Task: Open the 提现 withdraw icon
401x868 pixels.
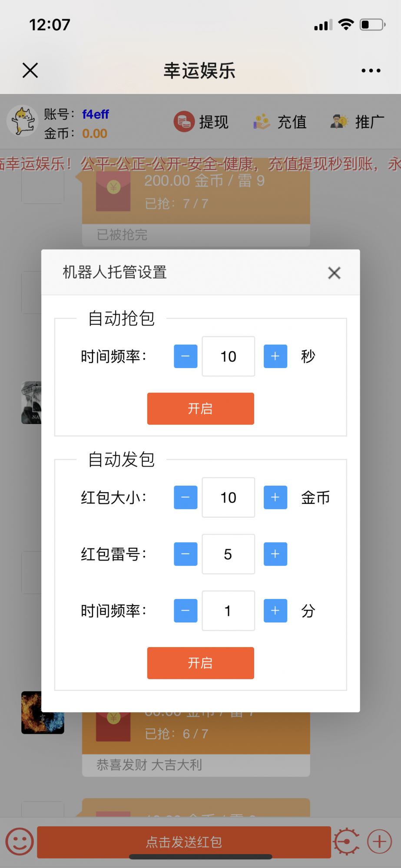Action: tap(184, 122)
